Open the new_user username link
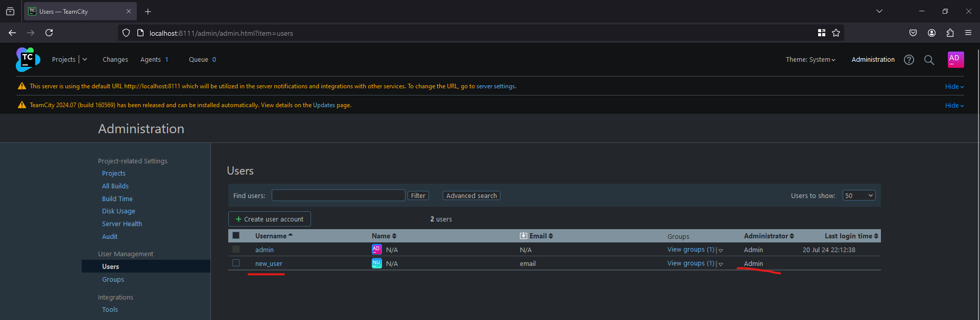980x320 pixels. [x=269, y=264]
